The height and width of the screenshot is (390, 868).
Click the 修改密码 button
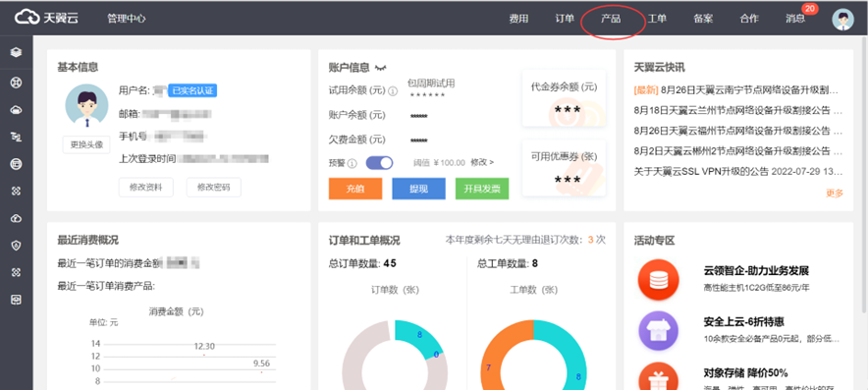(x=214, y=188)
